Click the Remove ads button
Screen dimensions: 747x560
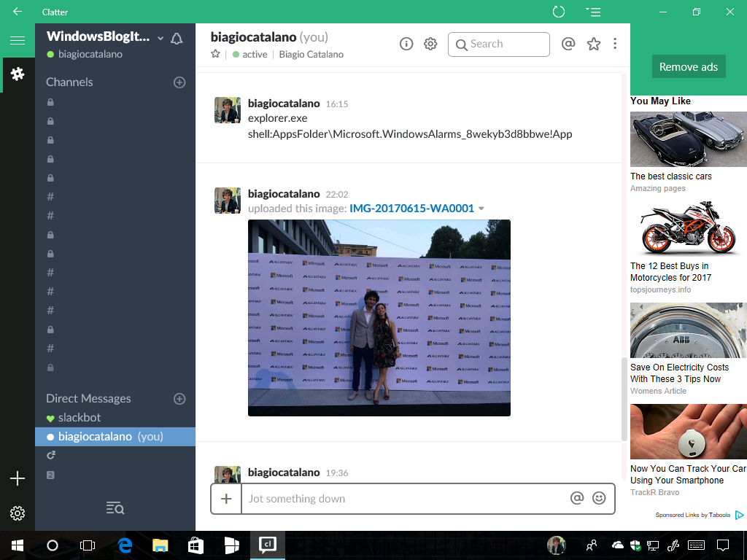pos(689,66)
